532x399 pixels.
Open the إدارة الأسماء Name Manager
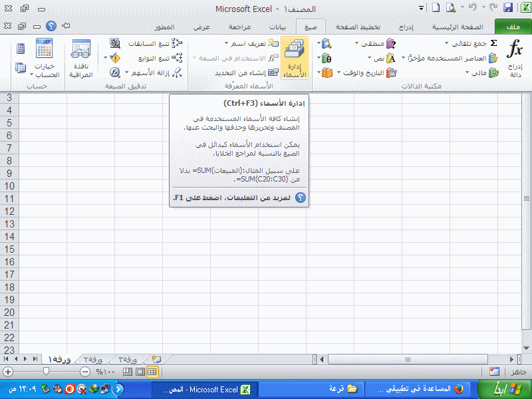click(295, 59)
